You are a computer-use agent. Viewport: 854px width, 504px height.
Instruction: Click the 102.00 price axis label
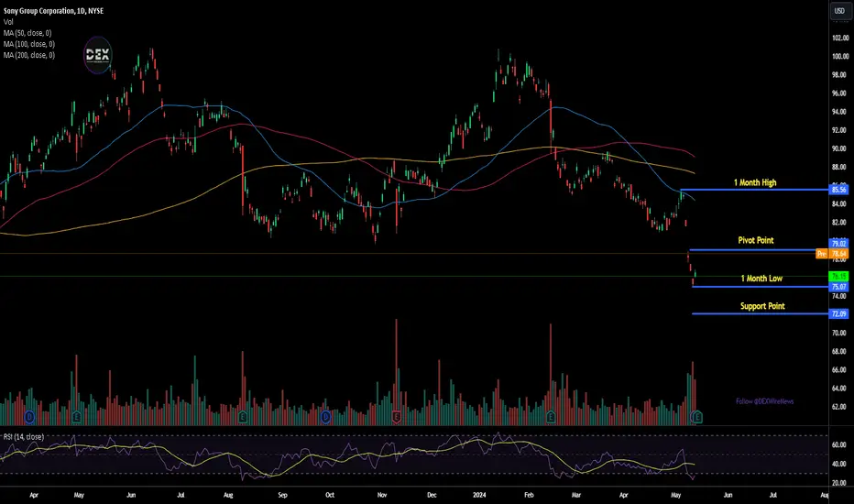[840, 38]
